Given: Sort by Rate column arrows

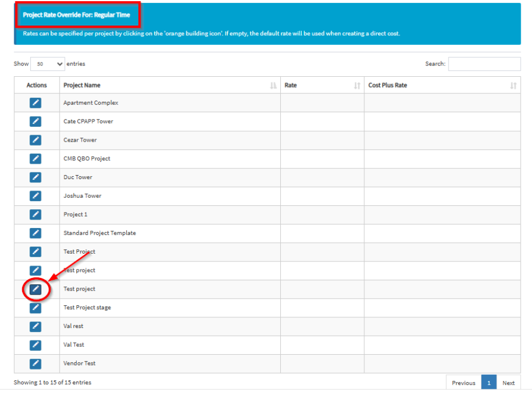Looking at the screenshot, I should pos(357,85).
